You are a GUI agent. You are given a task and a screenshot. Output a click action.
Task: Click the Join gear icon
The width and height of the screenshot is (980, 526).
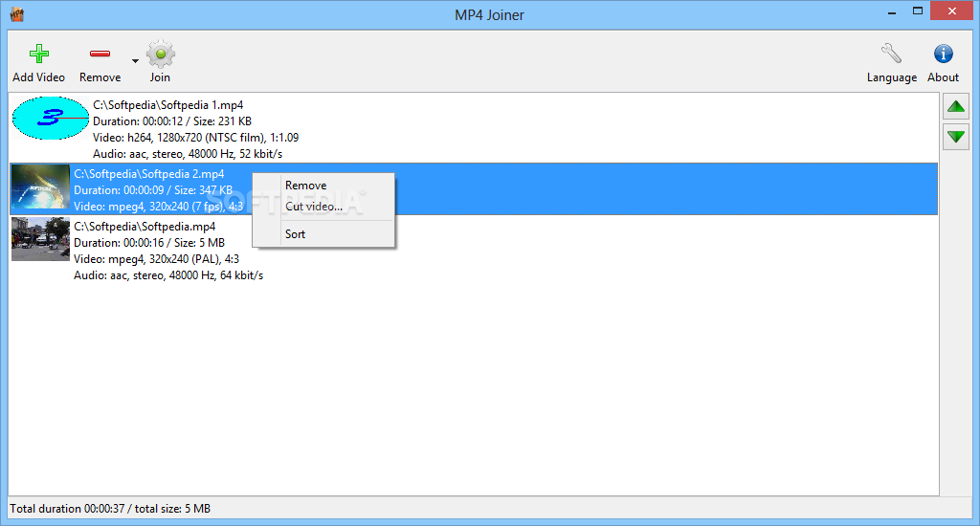click(161, 55)
